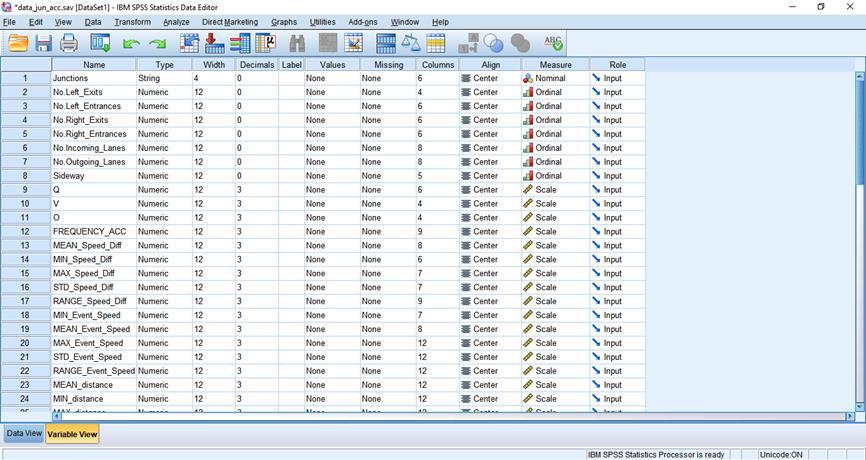Select the Junctions variable name cell

[x=94, y=78]
